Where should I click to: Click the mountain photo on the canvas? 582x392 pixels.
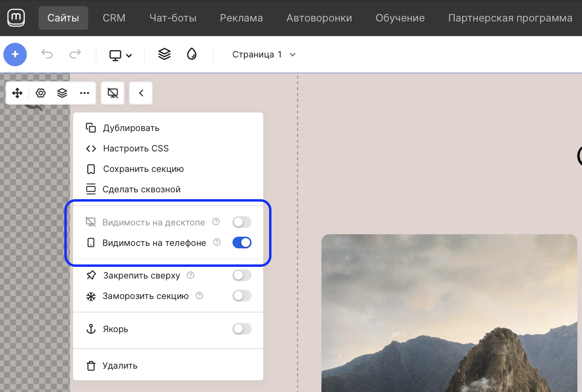tap(449, 313)
